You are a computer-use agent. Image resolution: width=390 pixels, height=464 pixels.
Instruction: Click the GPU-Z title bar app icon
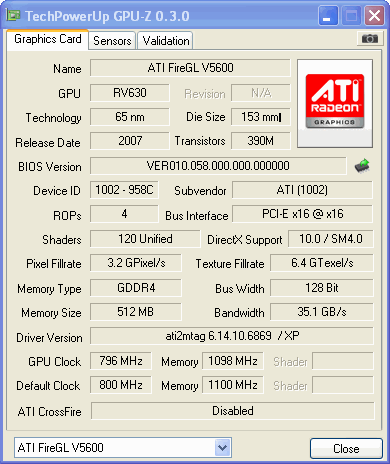13,15
